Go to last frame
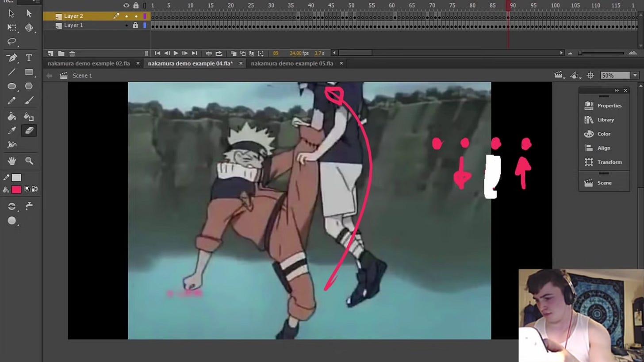The width and height of the screenshot is (644, 362). 194,53
